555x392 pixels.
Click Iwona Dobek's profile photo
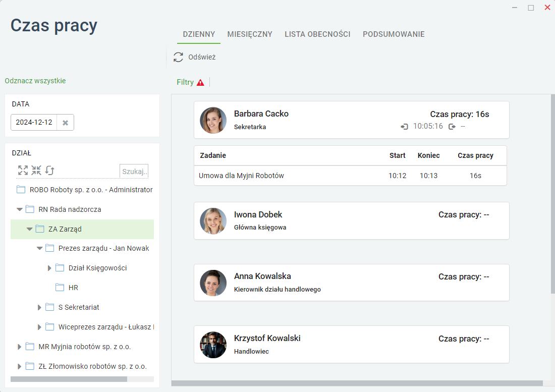213,221
